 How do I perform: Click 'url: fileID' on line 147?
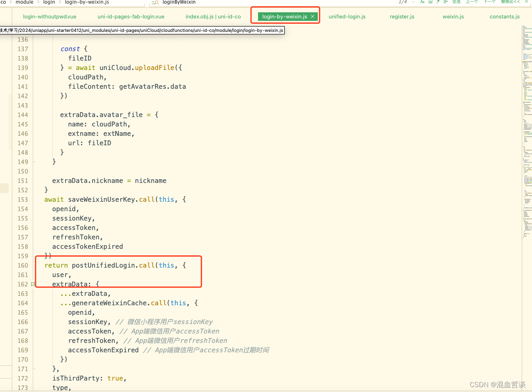[x=90, y=143]
